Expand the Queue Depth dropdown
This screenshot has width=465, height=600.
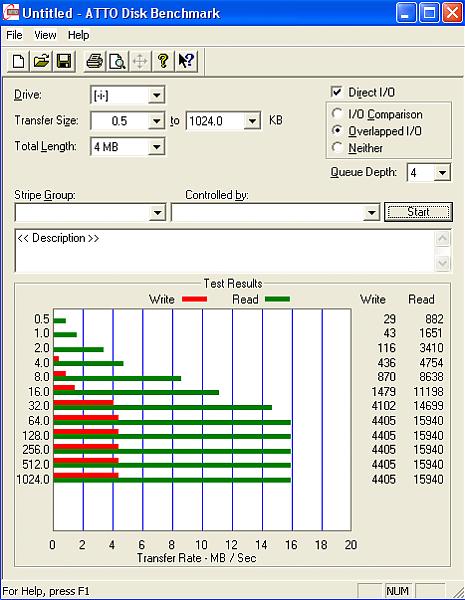(442, 173)
